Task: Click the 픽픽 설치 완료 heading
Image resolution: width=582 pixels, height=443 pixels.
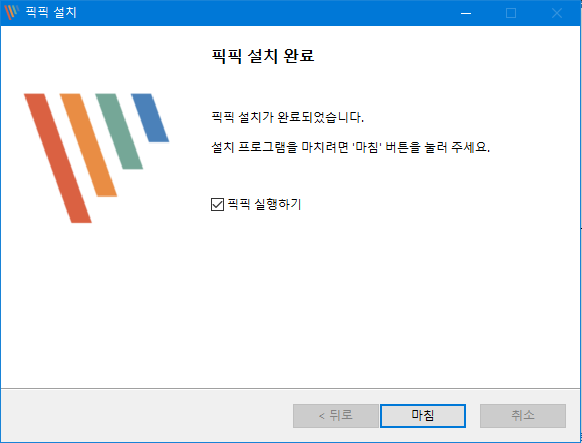Action: coord(263,56)
